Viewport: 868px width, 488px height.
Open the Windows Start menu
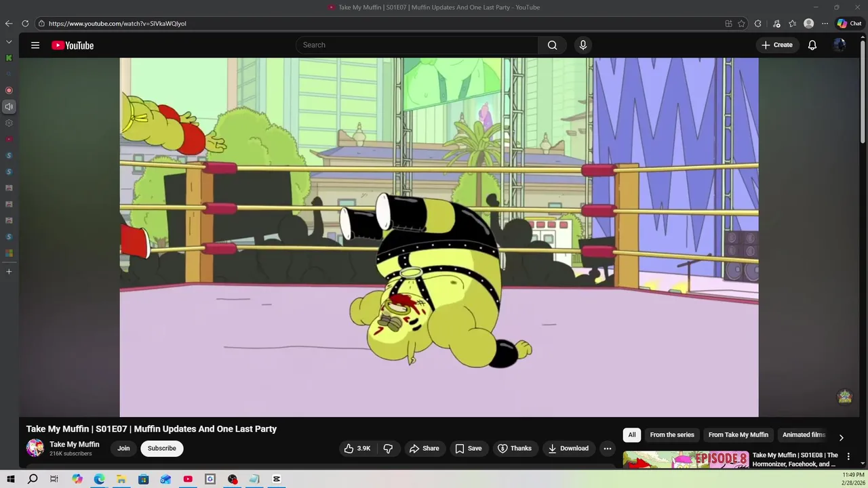coord(11,479)
